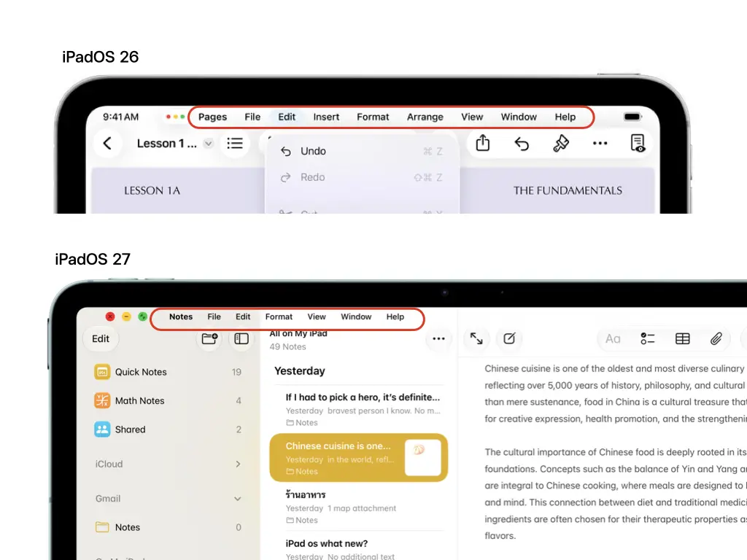The height and width of the screenshot is (560, 747).
Task: Create a new folder with folder-plus icon
Action: point(209,338)
